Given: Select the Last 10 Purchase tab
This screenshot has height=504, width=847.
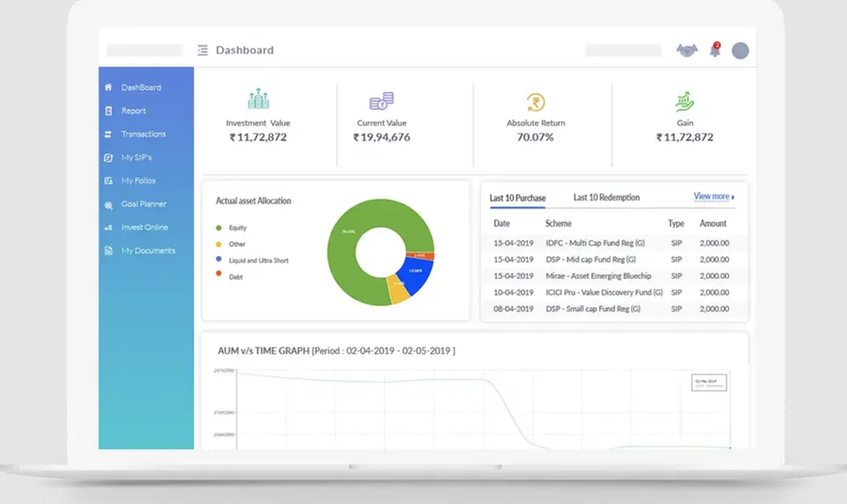Looking at the screenshot, I should pyautogui.click(x=518, y=197).
